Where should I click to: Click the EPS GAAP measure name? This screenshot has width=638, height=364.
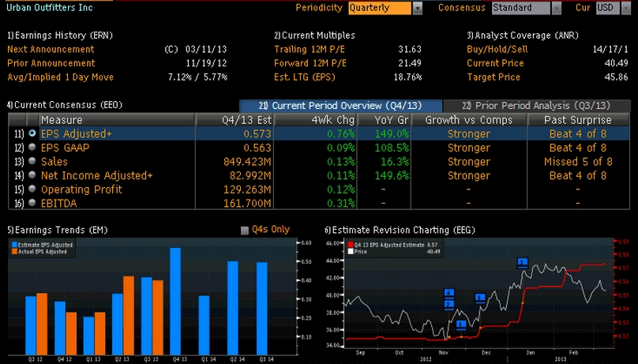click(65, 148)
